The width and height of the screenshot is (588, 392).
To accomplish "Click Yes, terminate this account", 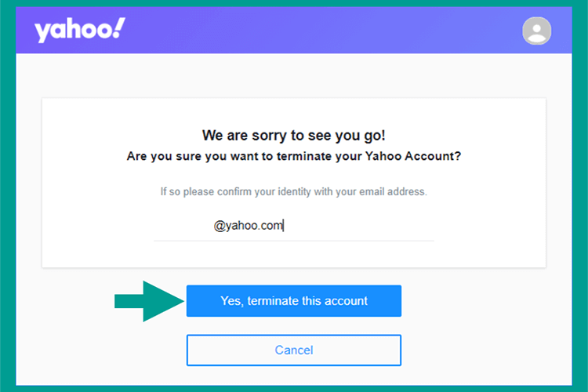I will (x=294, y=301).
